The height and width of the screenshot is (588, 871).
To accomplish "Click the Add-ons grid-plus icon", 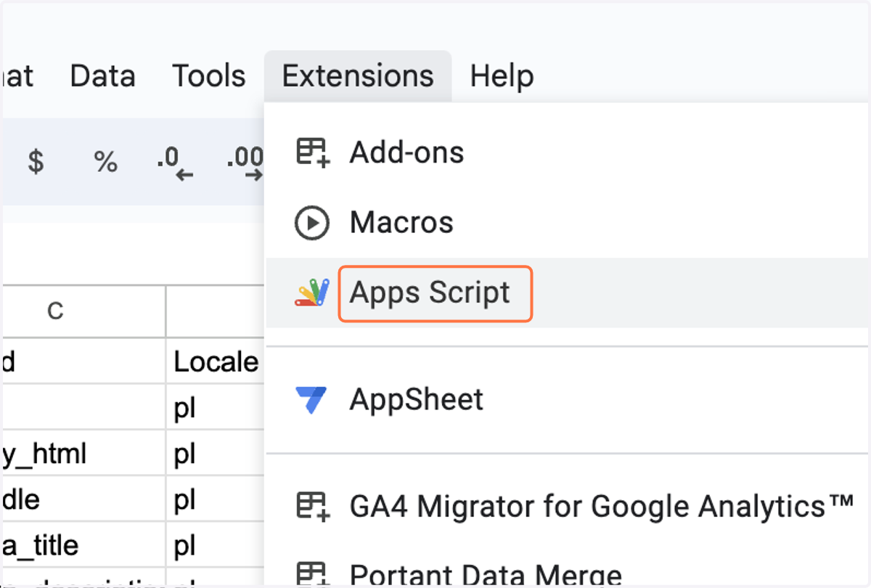I will click(x=313, y=152).
